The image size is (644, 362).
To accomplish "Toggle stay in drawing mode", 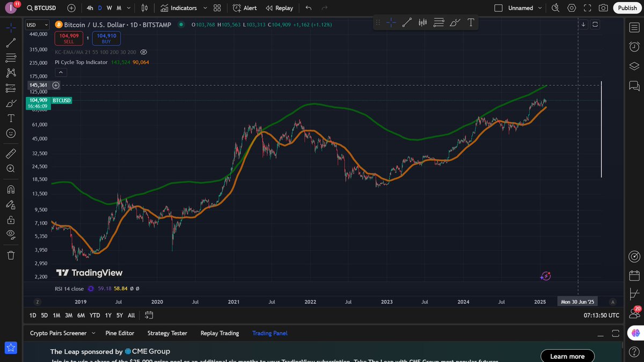I will point(11,204).
